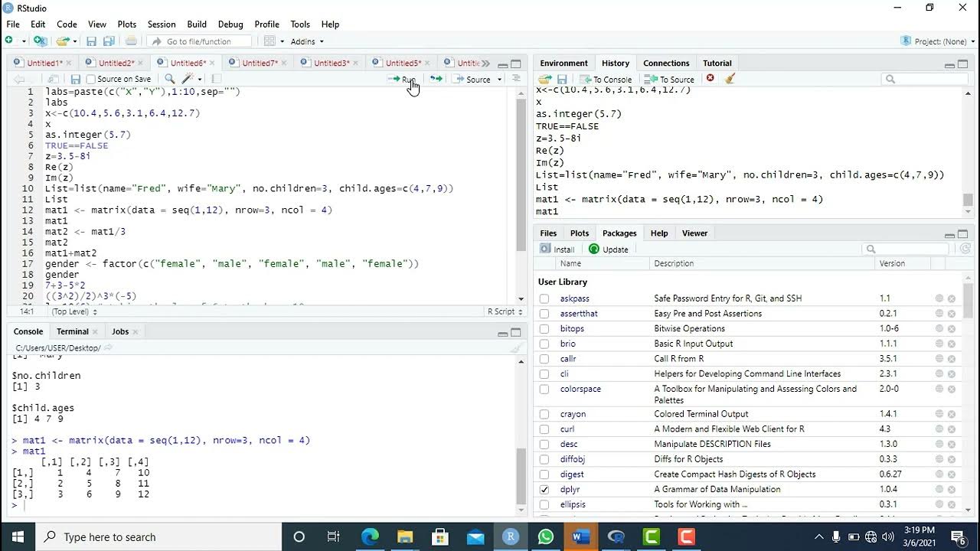Viewport: 980px width, 551px height.
Task: Click the New File plus icon
Action: tap(9, 41)
